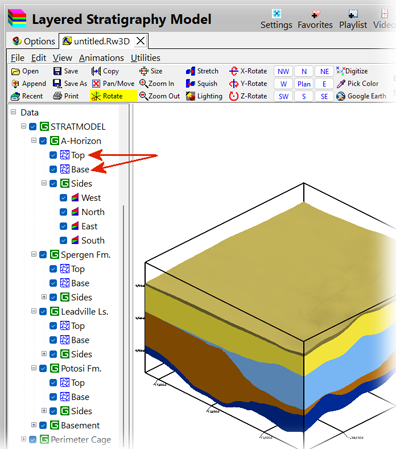The height and width of the screenshot is (449, 396).
Task: Toggle the A-Horizon Top checkbox
Action: pyautogui.click(x=53, y=155)
